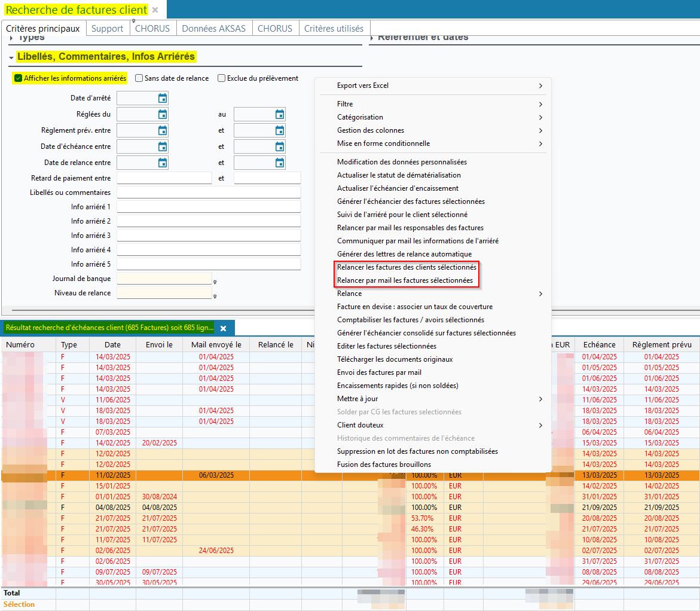Viewport: 700px width, 611px height.
Task: Open calendar for Date de relance end date
Action: (280, 163)
